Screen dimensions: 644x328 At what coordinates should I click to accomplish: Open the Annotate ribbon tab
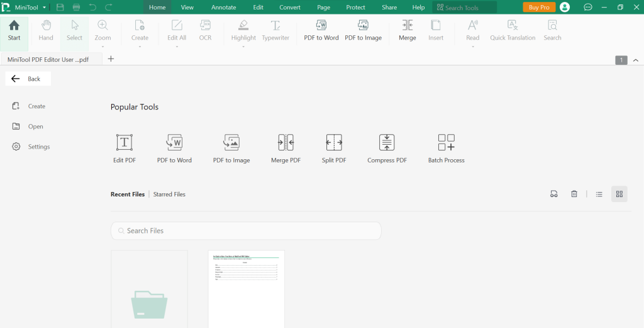pos(224,8)
